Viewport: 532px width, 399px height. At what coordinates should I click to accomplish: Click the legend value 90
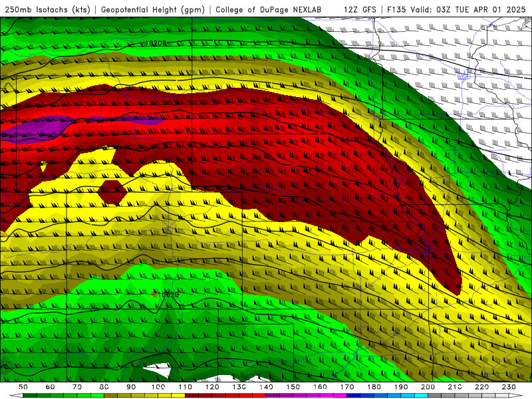[131, 387]
